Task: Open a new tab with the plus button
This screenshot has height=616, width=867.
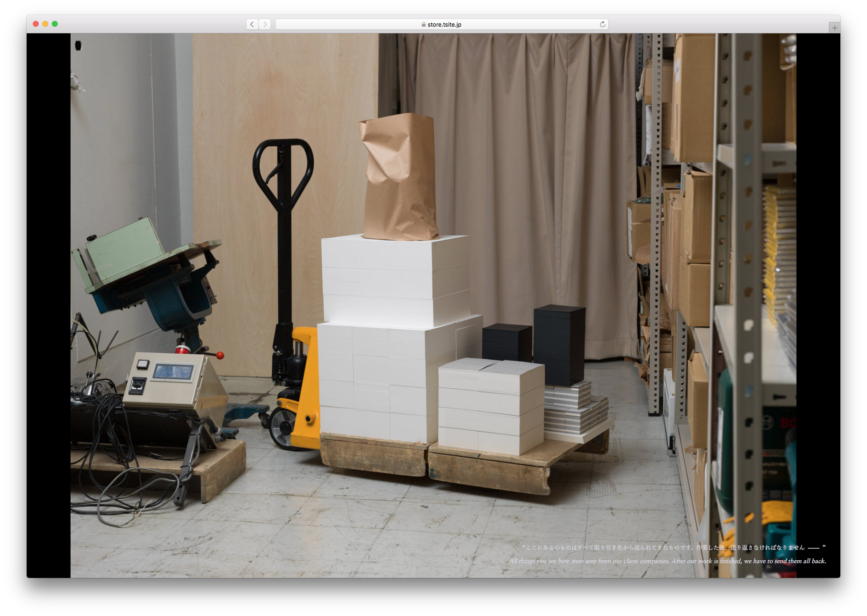Action: coord(834,28)
